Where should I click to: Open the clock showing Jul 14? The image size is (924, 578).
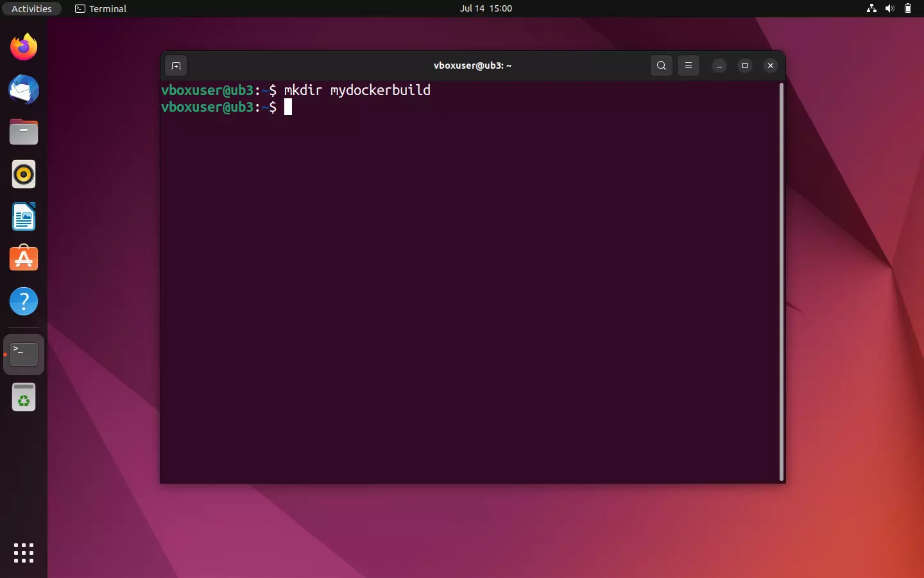tap(486, 8)
